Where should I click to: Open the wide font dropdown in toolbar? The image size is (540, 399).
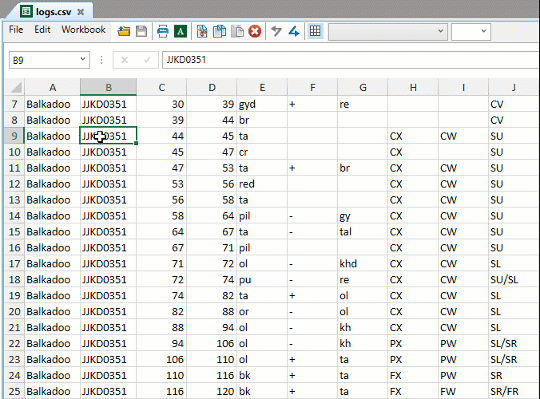click(x=388, y=32)
